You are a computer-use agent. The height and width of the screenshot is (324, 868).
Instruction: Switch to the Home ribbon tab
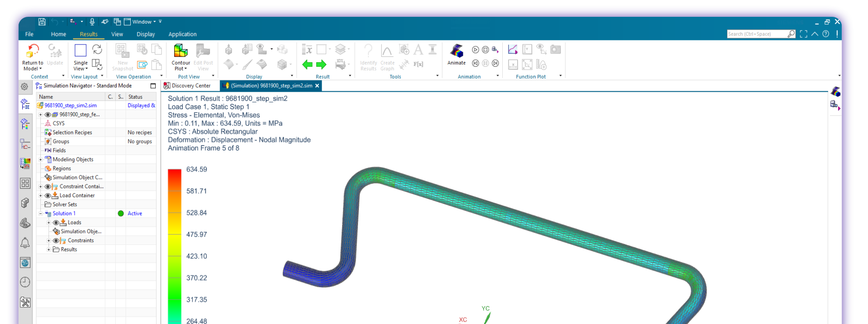58,34
